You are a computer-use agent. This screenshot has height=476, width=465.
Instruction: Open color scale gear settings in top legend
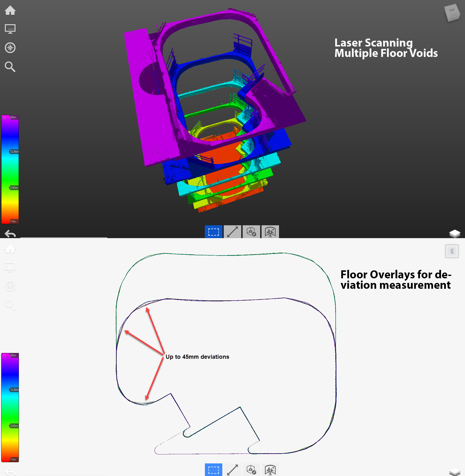pos(4,118)
